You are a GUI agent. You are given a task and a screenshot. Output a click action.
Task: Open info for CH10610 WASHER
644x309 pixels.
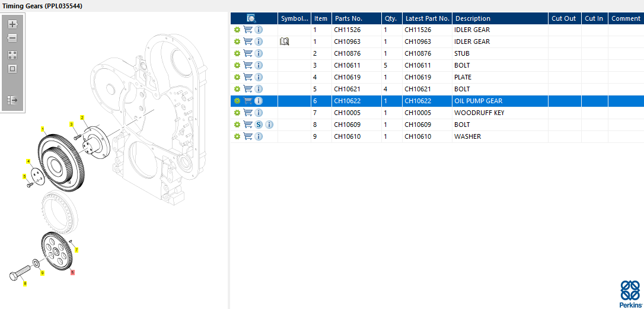(259, 136)
